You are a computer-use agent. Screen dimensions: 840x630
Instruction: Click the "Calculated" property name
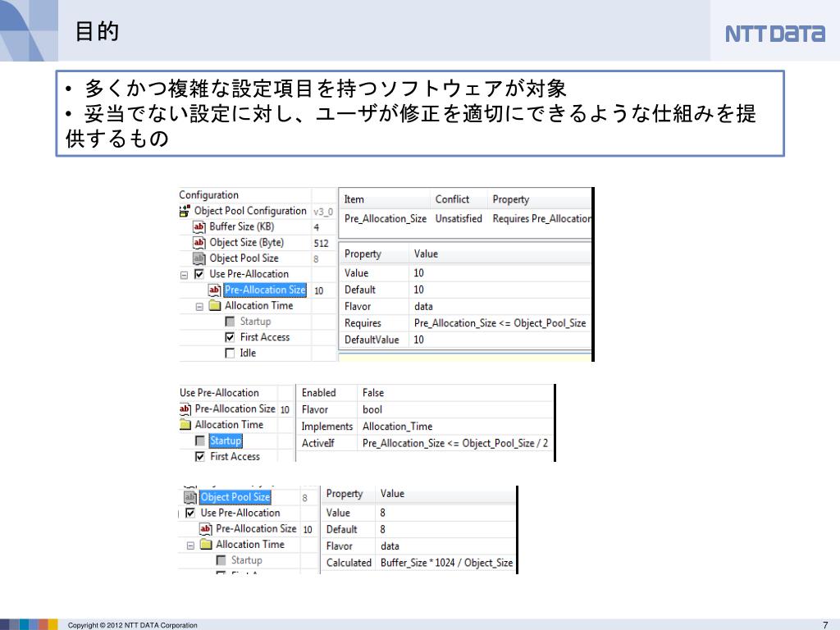[x=349, y=563]
